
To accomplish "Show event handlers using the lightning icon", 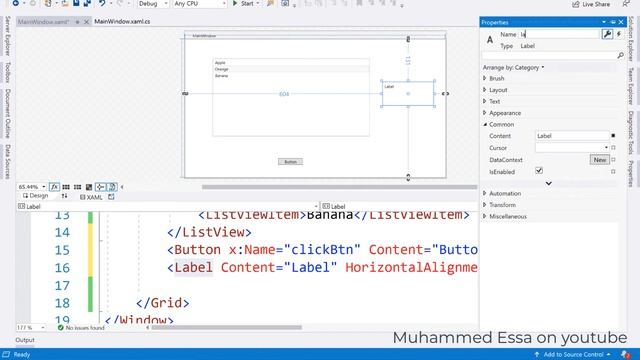I will (619, 34).
